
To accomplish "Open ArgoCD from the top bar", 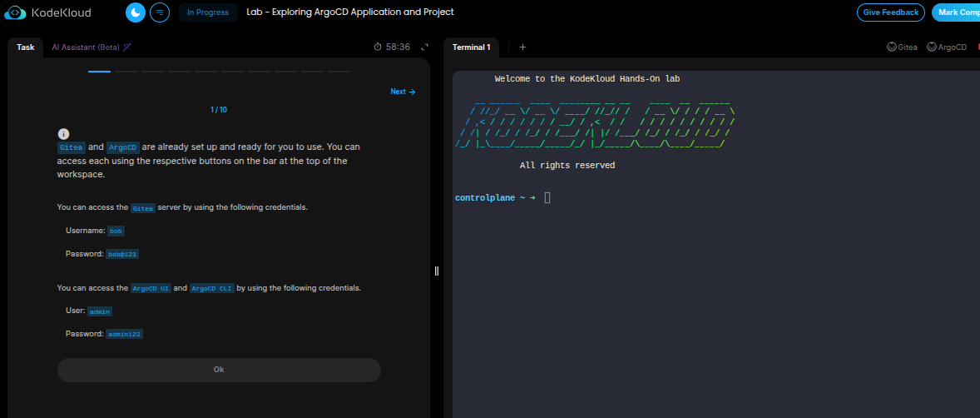I will point(947,47).
